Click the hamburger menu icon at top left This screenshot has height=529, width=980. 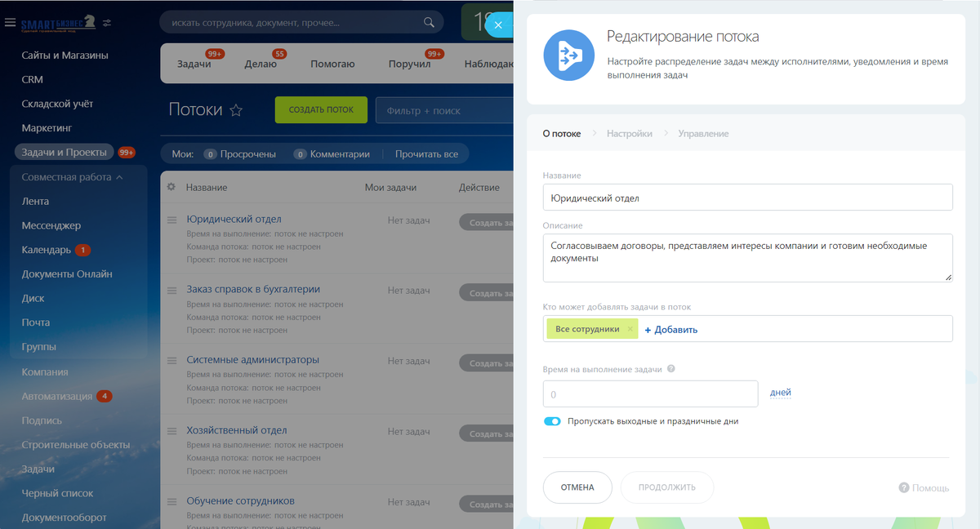[x=10, y=23]
